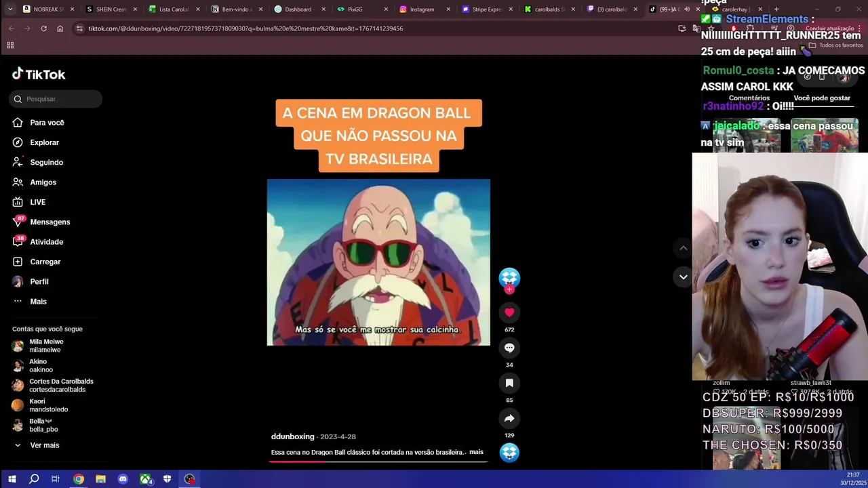Open Windows Start menu
Screen dimensions: 868x488
click(12, 479)
